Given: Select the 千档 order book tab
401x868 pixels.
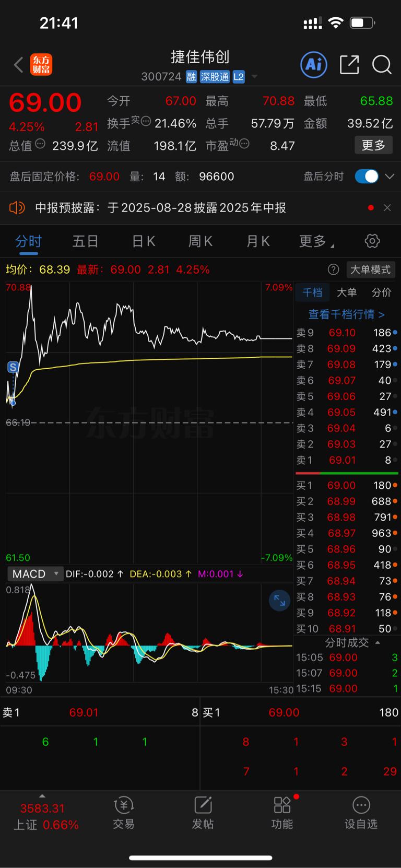Looking at the screenshot, I should [x=312, y=292].
